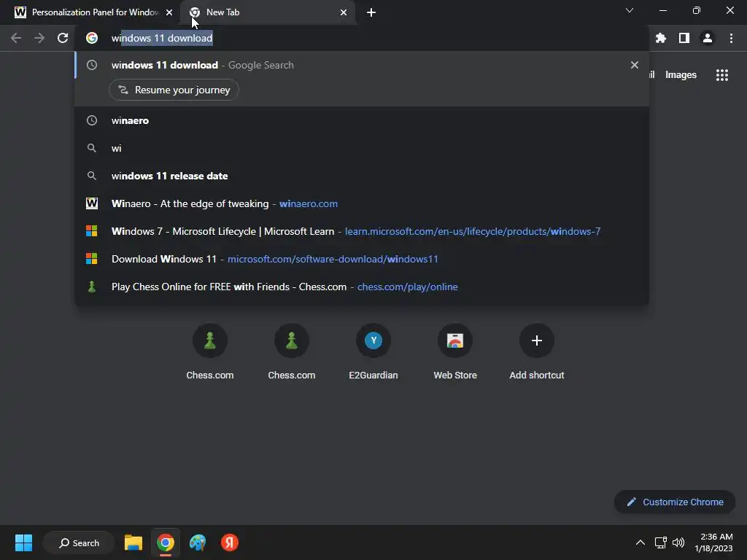Viewport: 747px width, 560px height.
Task: Click the Images link
Action: pyautogui.click(x=681, y=75)
